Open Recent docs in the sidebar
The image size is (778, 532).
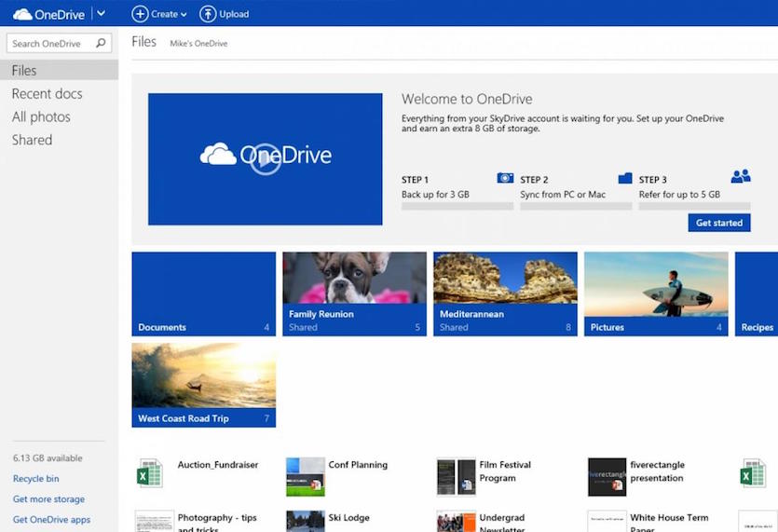pos(48,93)
